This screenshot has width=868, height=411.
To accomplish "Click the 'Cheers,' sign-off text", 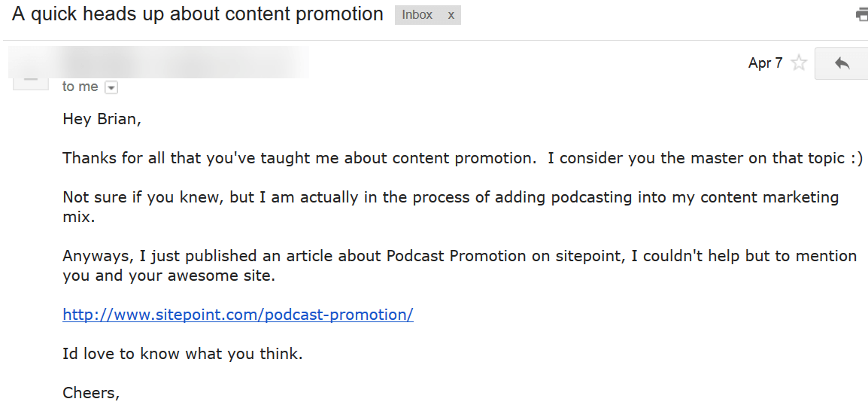I will click(x=91, y=393).
